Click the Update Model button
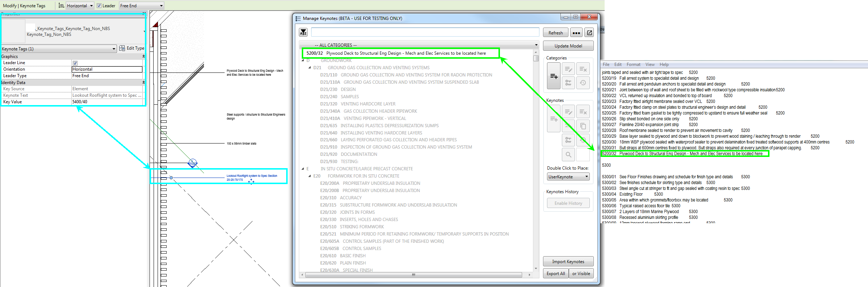The height and width of the screenshot is (287, 868). pos(568,46)
